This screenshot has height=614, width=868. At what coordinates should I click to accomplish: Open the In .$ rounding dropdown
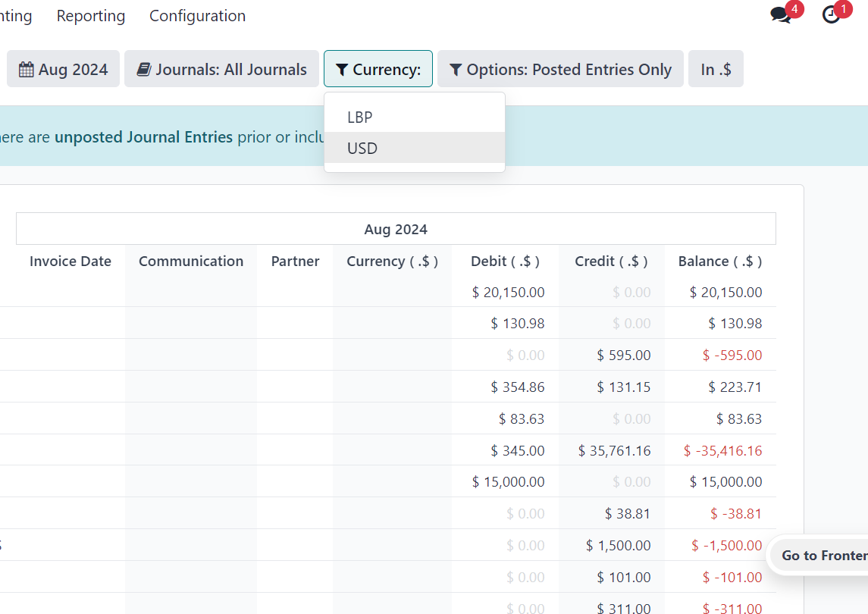pyautogui.click(x=716, y=69)
